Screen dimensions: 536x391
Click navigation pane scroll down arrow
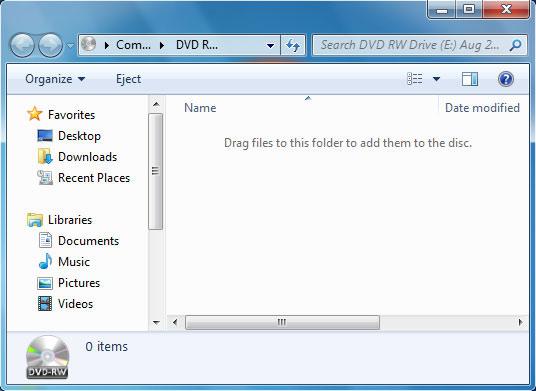coord(156,322)
